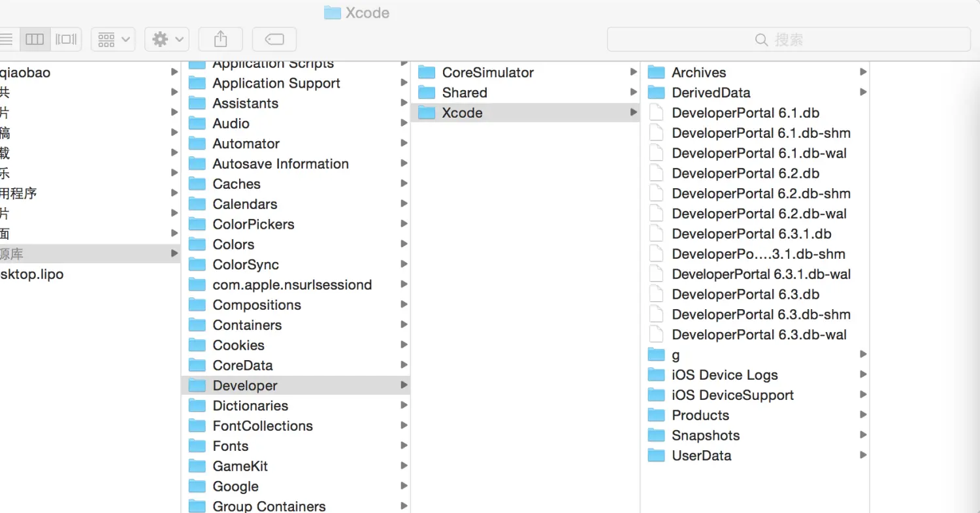Expand the iOS DeviceSupport arrow
The image size is (980, 513).
click(863, 395)
